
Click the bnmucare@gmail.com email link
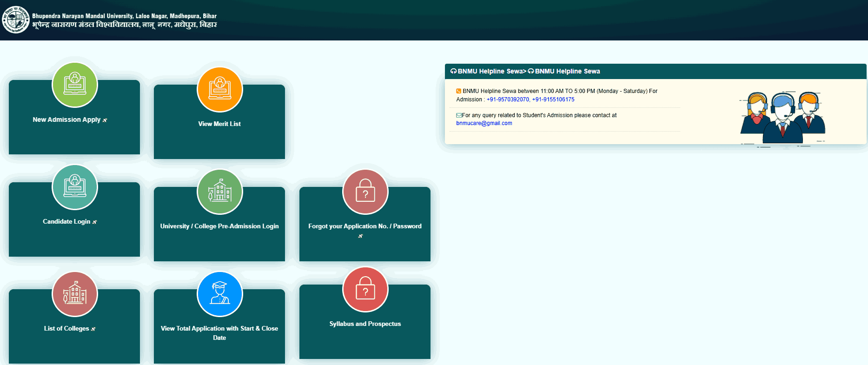[x=484, y=123]
